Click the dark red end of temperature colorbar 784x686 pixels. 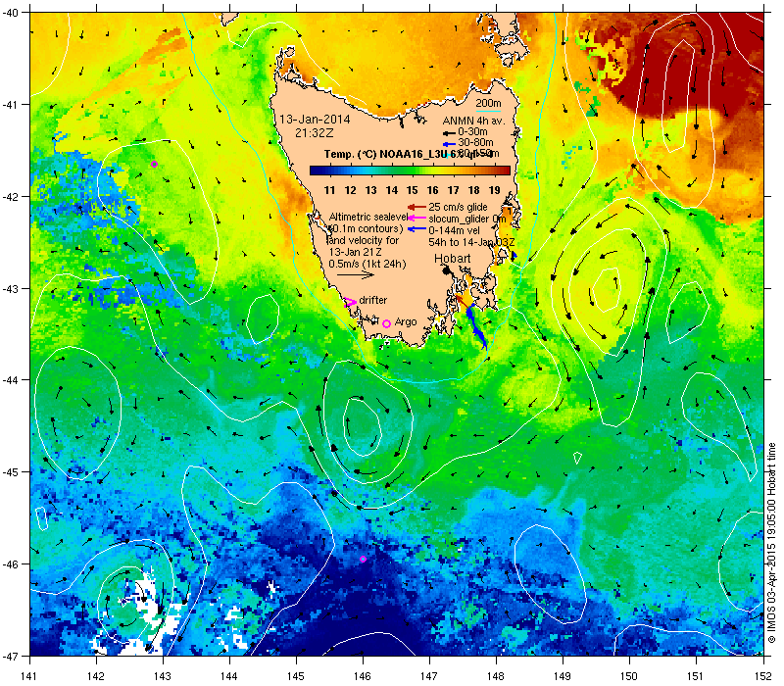(x=505, y=171)
